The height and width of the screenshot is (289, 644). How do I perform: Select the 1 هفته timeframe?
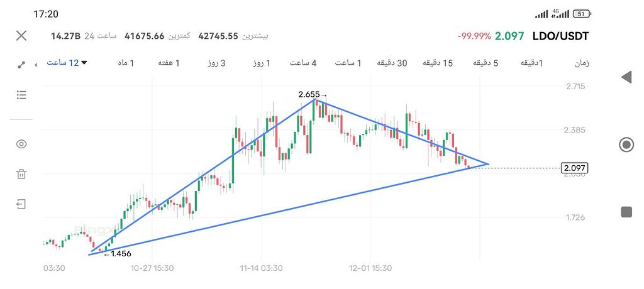(169, 63)
